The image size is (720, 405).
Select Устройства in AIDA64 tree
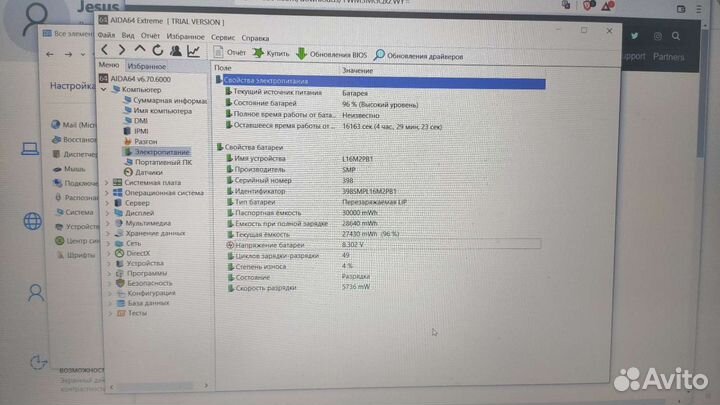(x=140, y=263)
